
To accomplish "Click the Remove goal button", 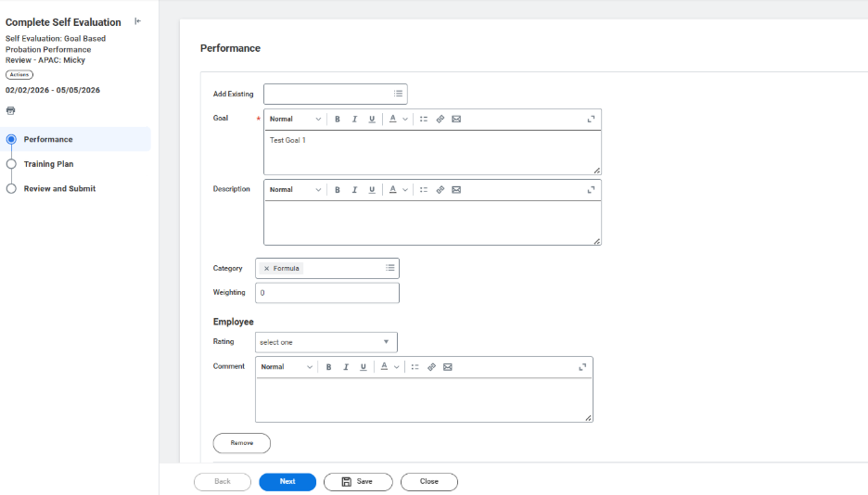I will pos(241,443).
